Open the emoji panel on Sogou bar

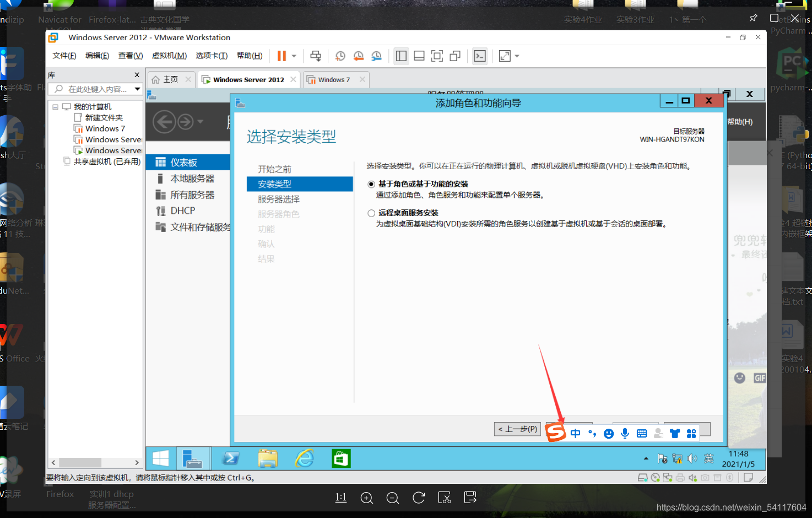pyautogui.click(x=609, y=434)
